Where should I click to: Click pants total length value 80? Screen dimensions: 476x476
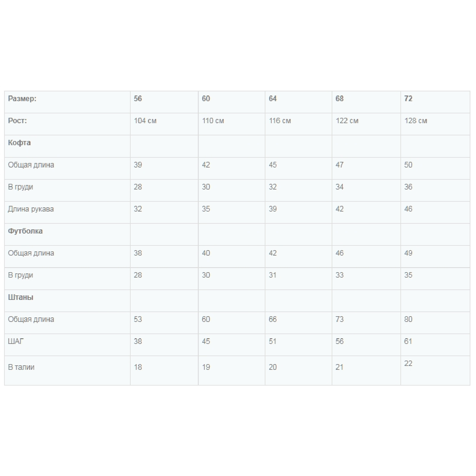tap(408, 320)
